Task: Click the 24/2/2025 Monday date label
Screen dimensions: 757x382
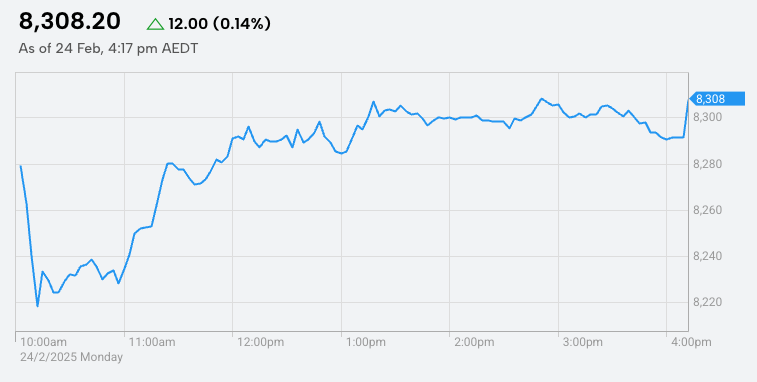Action: click(71, 357)
